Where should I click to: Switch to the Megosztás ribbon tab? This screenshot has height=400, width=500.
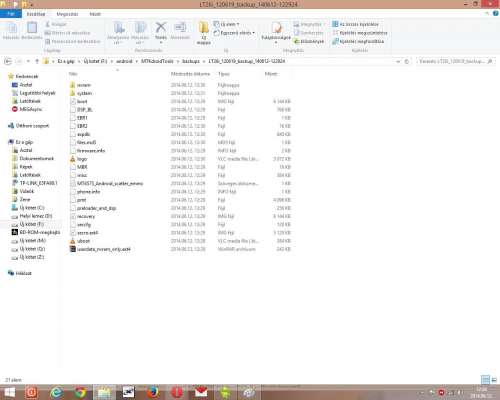(67, 14)
